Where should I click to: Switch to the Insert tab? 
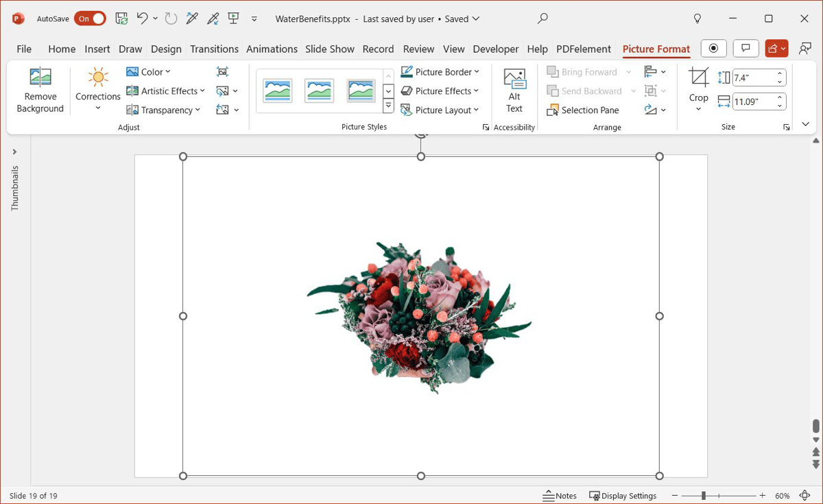click(x=97, y=49)
